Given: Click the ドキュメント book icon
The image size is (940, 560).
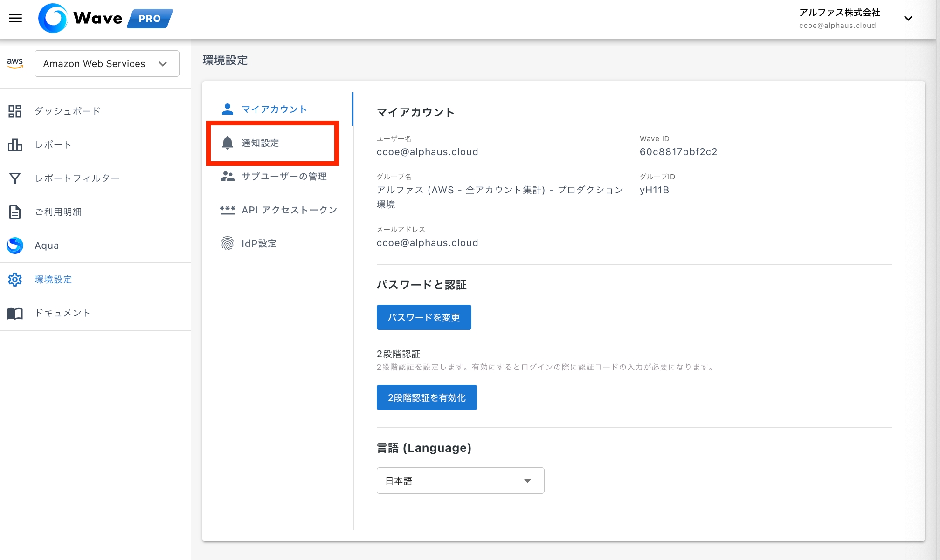Looking at the screenshot, I should pyautogui.click(x=15, y=313).
